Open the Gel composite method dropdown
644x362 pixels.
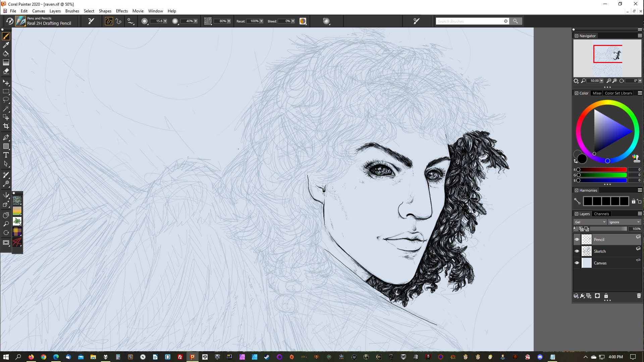pos(590,222)
